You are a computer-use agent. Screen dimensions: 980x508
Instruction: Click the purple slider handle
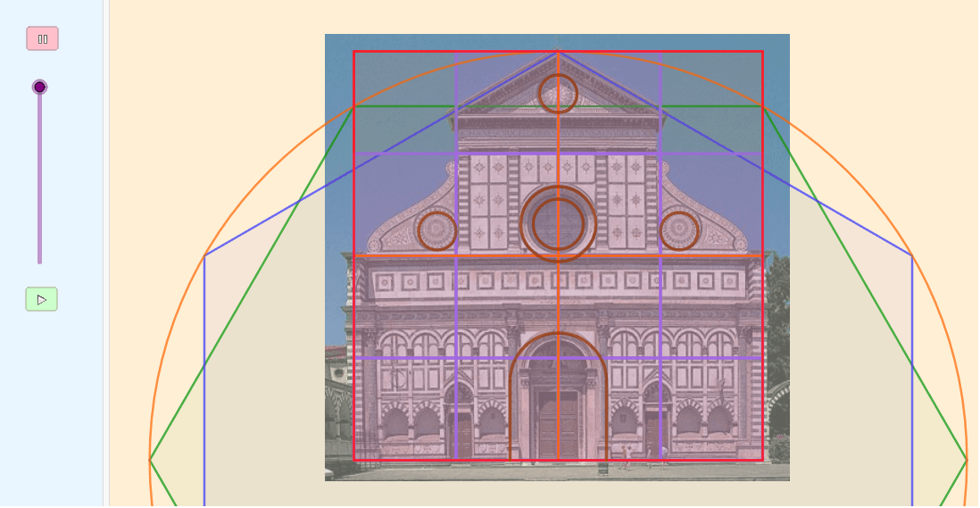[x=39, y=87]
